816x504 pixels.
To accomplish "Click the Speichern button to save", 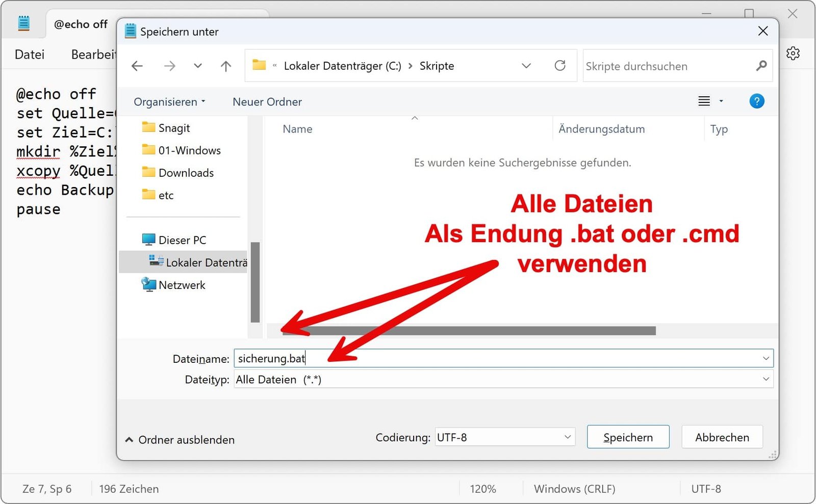I will (x=628, y=437).
